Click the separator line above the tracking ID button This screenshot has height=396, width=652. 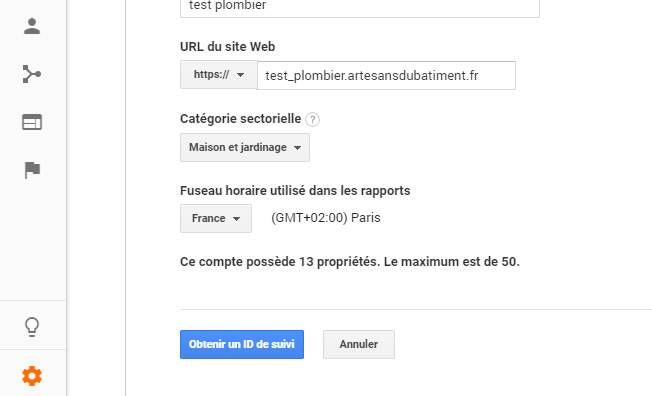coord(416,309)
